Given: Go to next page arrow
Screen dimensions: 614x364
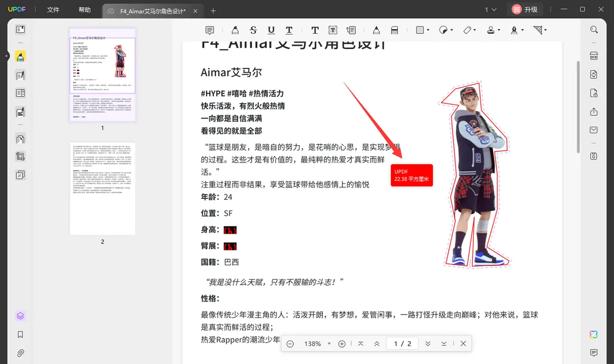Looking at the screenshot, I should click(428, 344).
